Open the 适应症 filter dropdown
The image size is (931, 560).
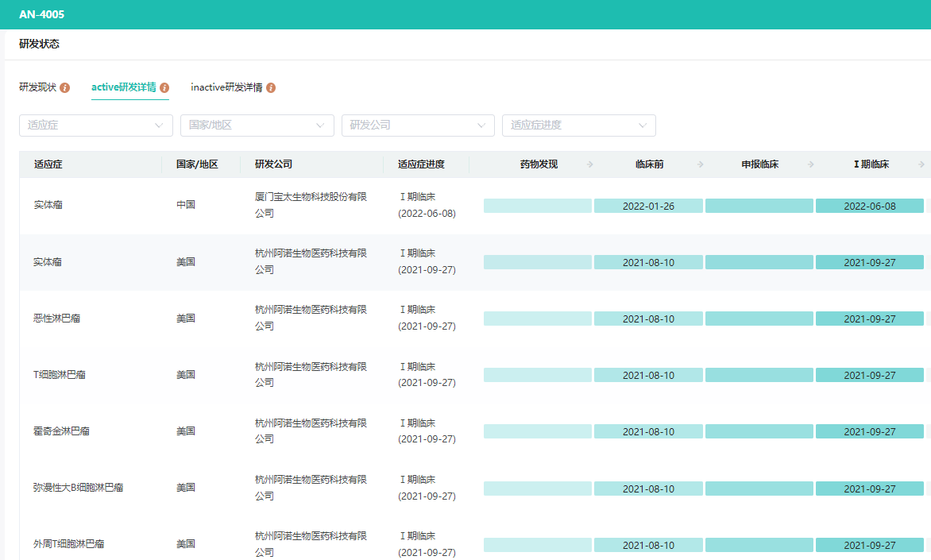tap(96, 126)
